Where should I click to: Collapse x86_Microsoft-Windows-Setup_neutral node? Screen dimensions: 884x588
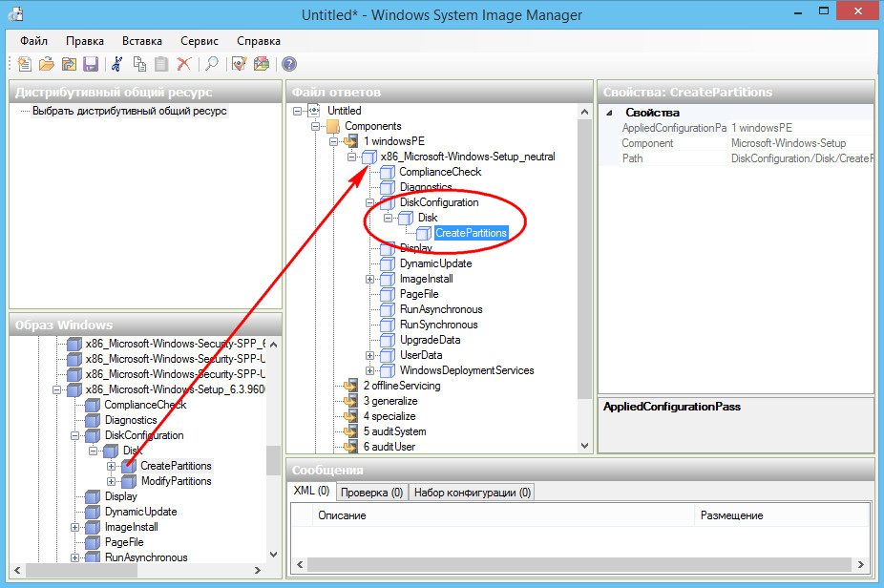(x=352, y=157)
